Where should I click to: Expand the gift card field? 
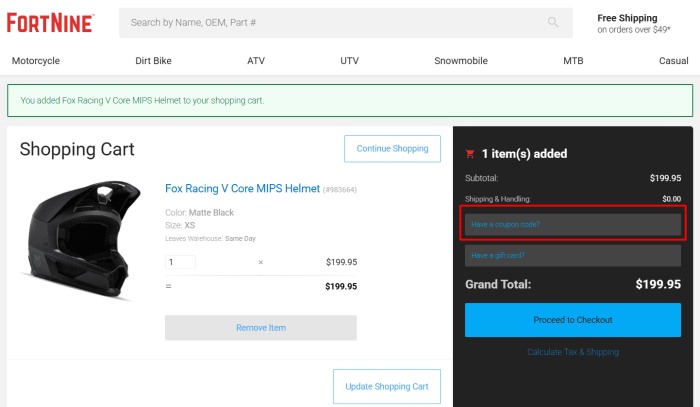tap(573, 255)
